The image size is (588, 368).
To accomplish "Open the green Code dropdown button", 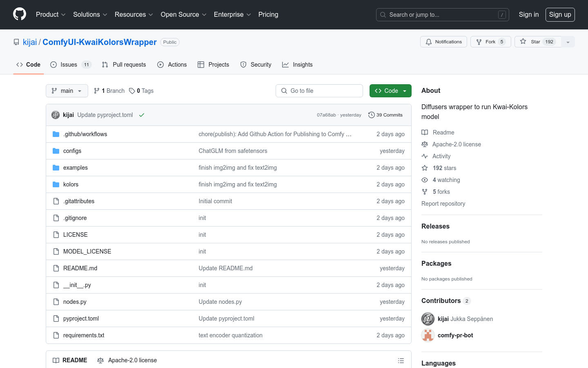I will (x=390, y=91).
